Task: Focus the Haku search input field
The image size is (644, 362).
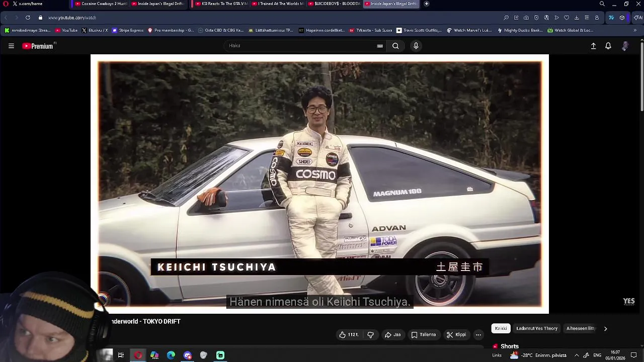Action: click(302, 46)
